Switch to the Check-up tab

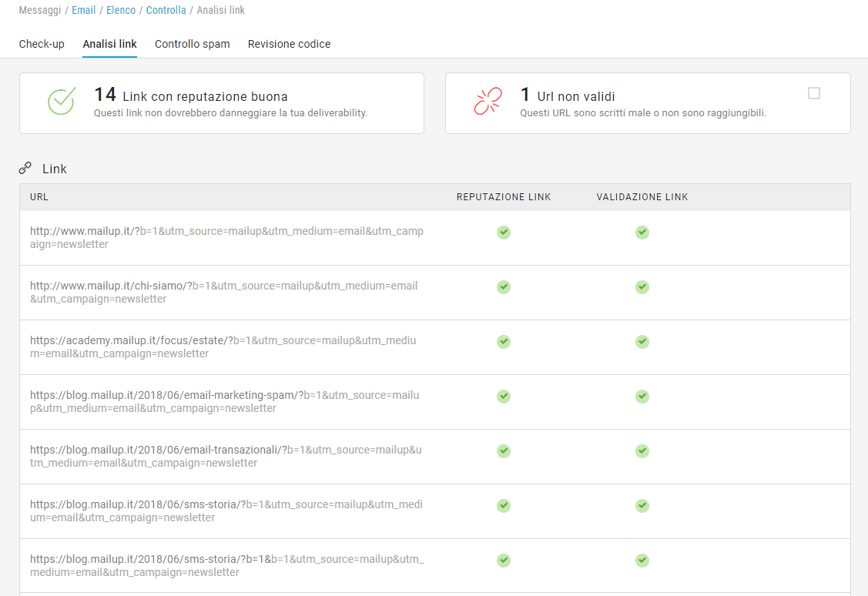(42, 44)
